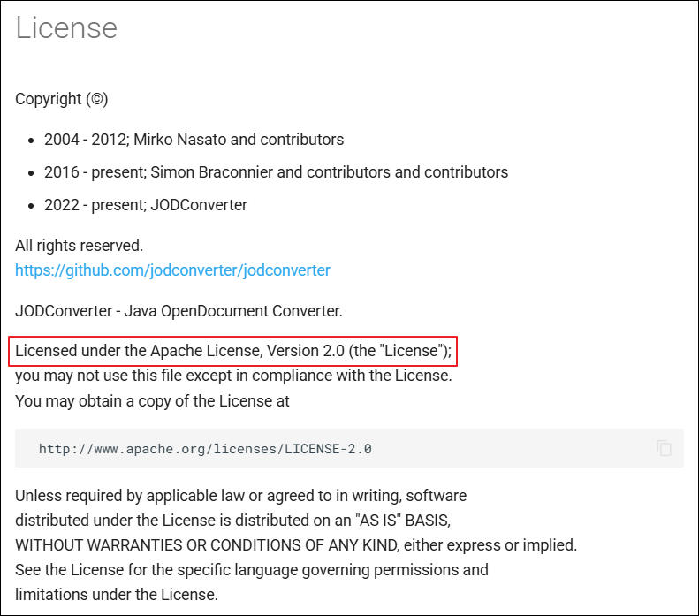Click empty gray area of the code block
This screenshot has height=616, width=699.
pyautogui.click(x=513, y=448)
